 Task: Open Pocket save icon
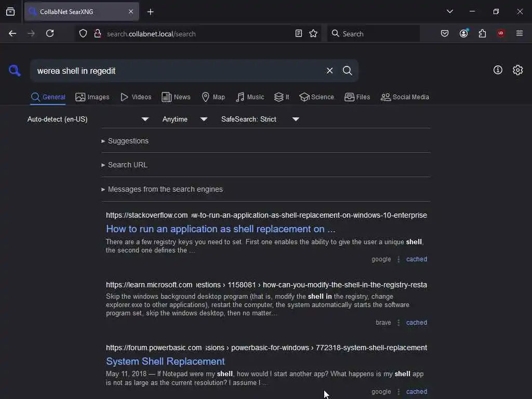(x=445, y=33)
